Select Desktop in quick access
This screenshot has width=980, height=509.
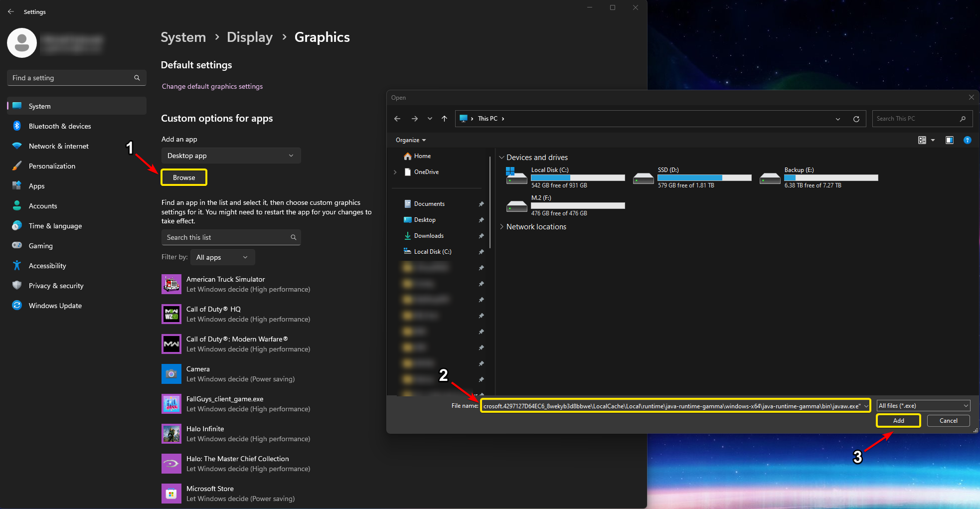[425, 220]
